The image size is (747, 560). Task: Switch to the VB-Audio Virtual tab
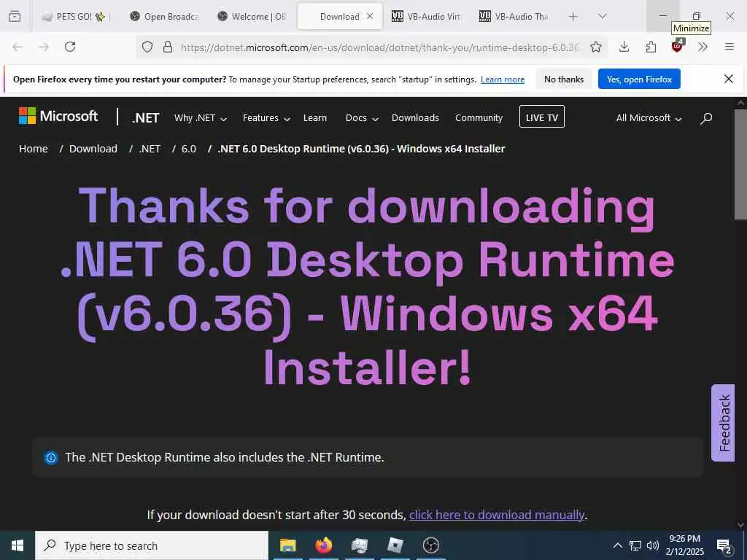[x=426, y=16]
